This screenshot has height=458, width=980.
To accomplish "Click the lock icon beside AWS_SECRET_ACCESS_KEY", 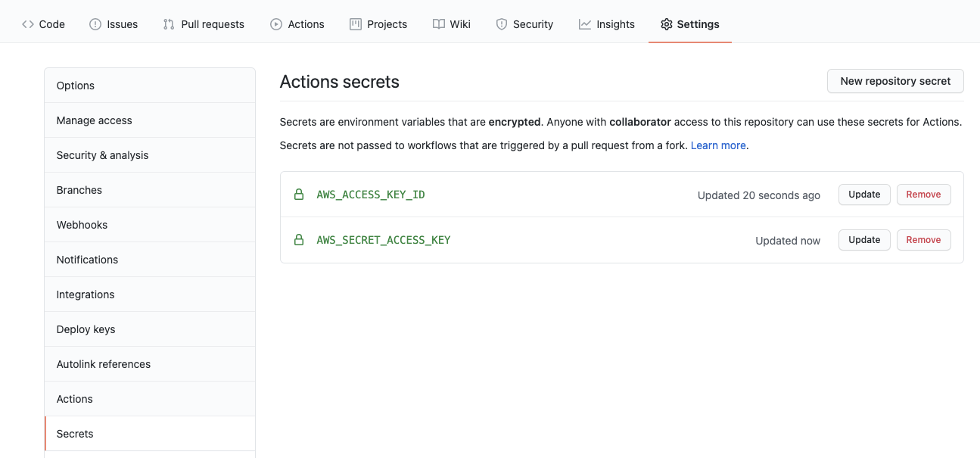I will (x=298, y=239).
